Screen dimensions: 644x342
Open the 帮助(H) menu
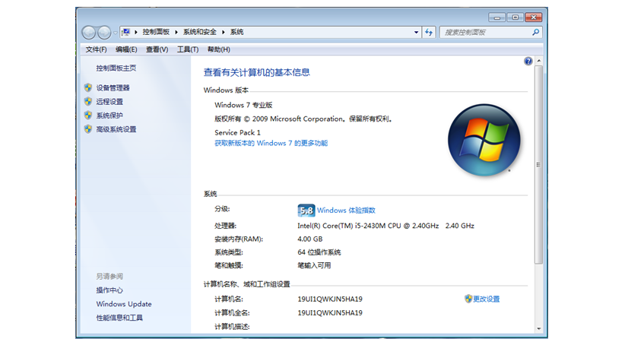tap(218, 49)
